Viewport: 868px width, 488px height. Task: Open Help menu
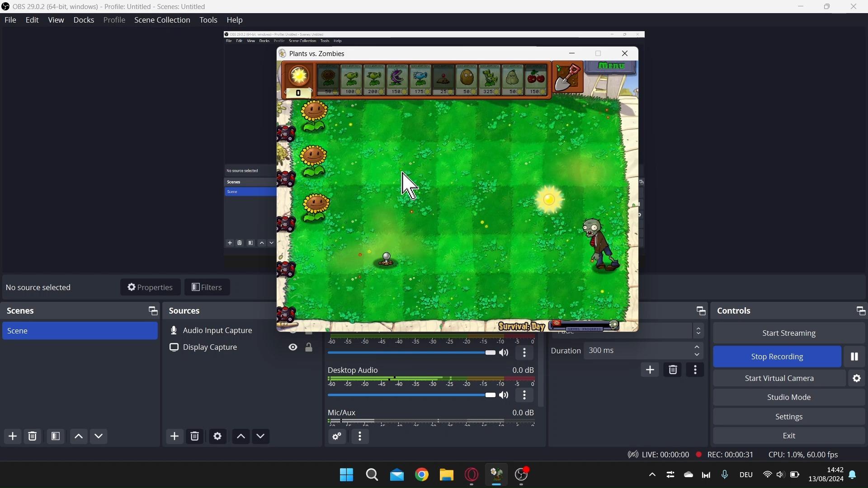tap(235, 20)
